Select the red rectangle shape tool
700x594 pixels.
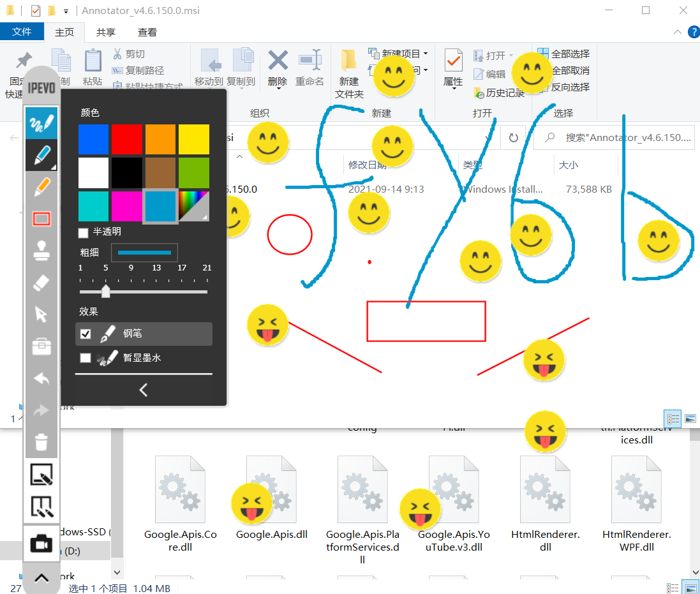(x=41, y=219)
